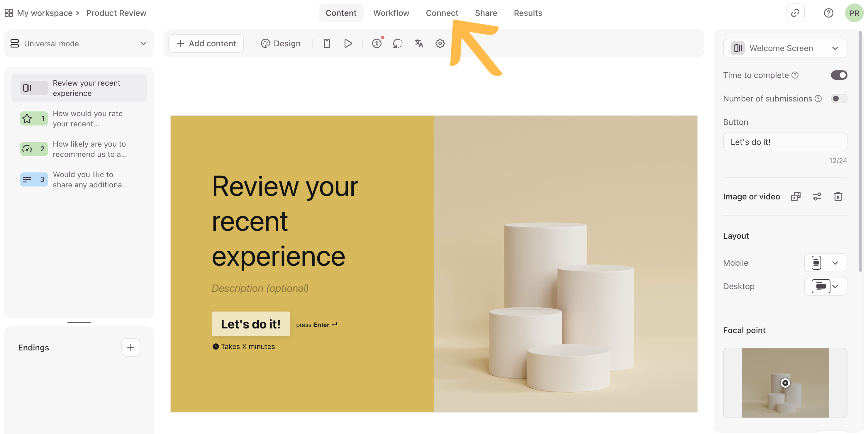Viewport: 868px width, 434px height.
Task: Add a new ending with plus
Action: pos(131,347)
